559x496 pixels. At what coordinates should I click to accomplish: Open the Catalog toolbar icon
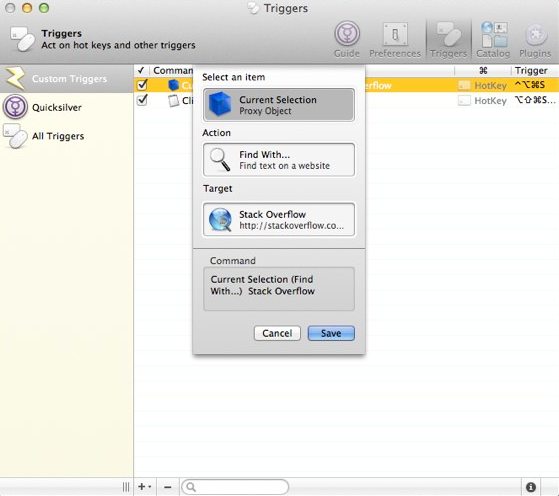[493, 39]
